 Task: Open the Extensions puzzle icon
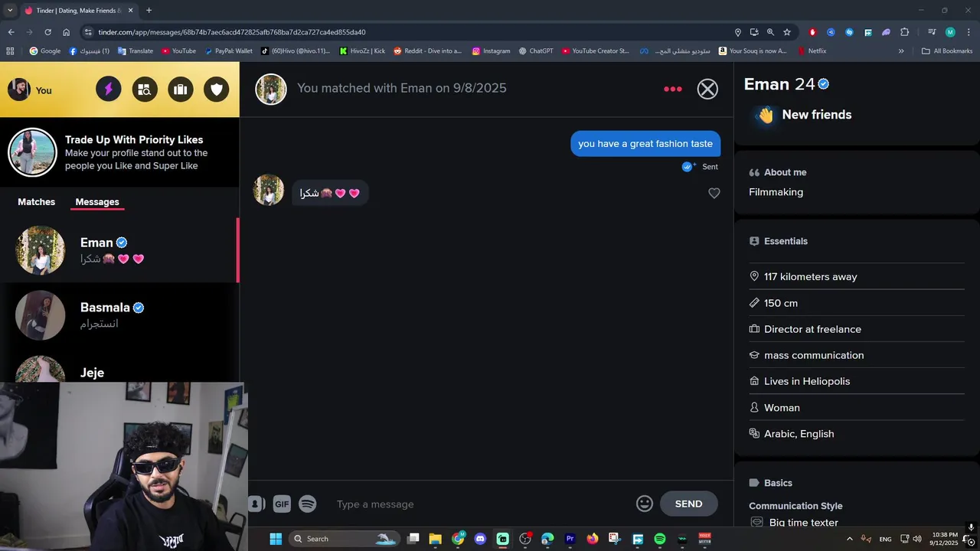click(905, 32)
